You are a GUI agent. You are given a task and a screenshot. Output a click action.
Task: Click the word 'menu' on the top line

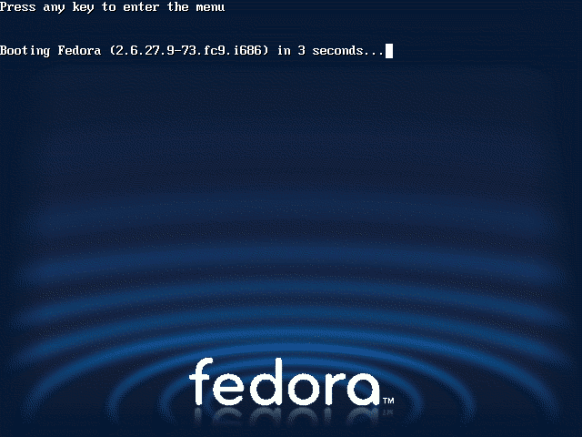click(210, 7)
